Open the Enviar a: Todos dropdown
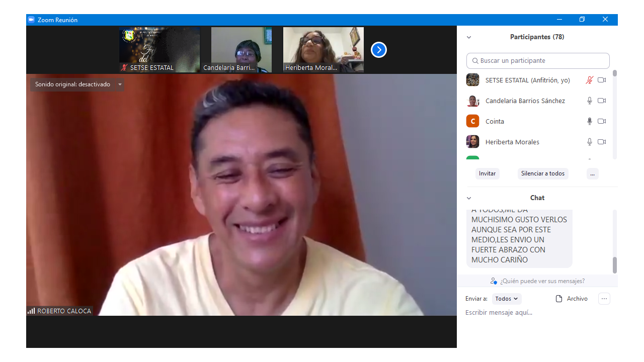Viewport: 644px width, 362px height. pos(507,299)
